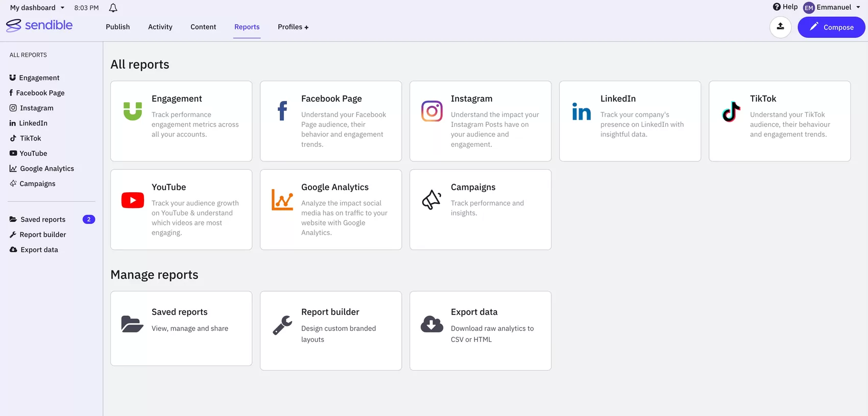Open the Engagement report card title
This screenshot has height=416, width=868.
click(x=177, y=99)
